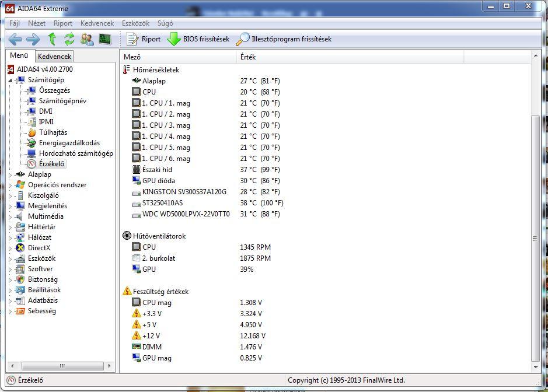Viewport: 548px width, 392px height.
Task: Expand the Megjelenítés node
Action: 10,206
